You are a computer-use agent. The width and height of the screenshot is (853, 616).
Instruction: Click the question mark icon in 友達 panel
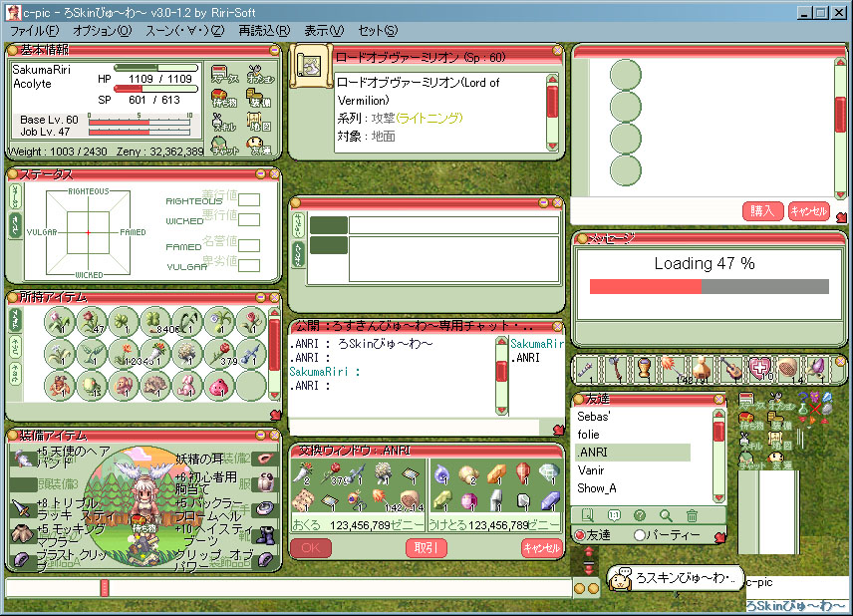click(640, 514)
